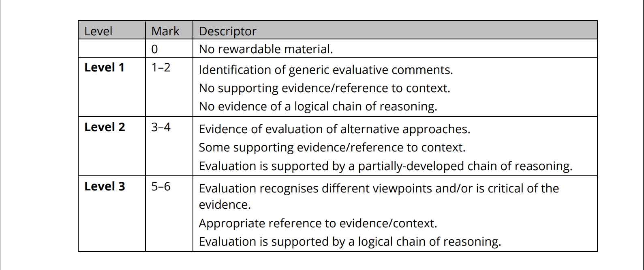
Task: Click "No supporting evidence/reference to context." line
Action: coord(325,88)
